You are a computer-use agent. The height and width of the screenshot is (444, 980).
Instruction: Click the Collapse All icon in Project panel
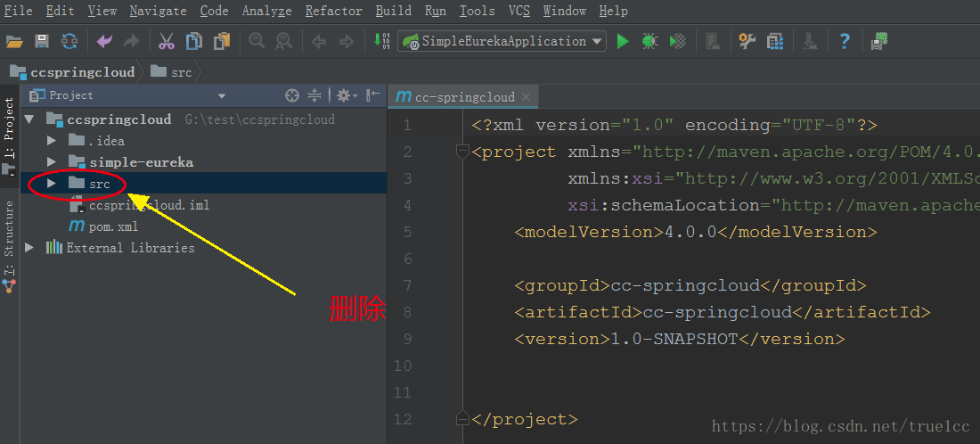[x=314, y=95]
